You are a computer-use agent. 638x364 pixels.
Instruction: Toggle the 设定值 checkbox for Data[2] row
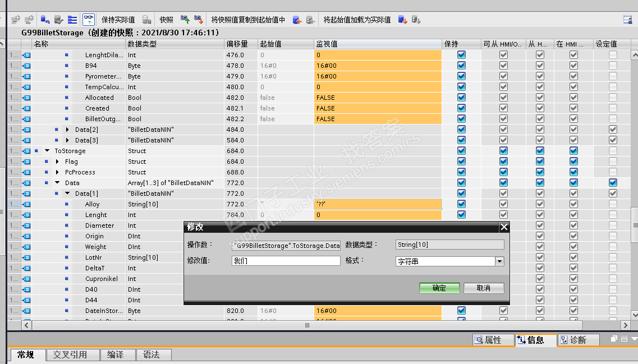point(613,130)
